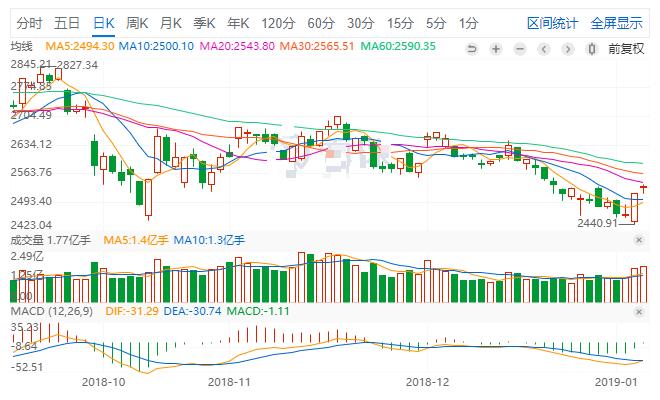
Task: Click the 全屏显示 fullscreen link
Action: pos(617,22)
